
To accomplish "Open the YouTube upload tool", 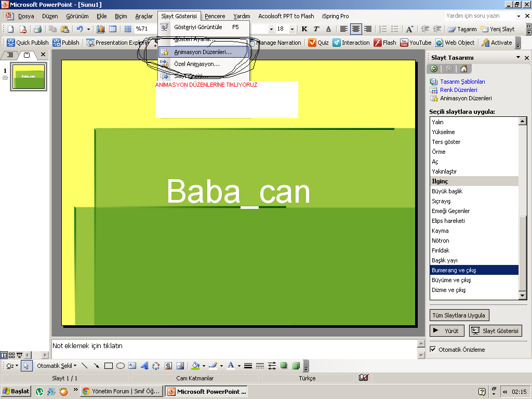I will 404,43.
